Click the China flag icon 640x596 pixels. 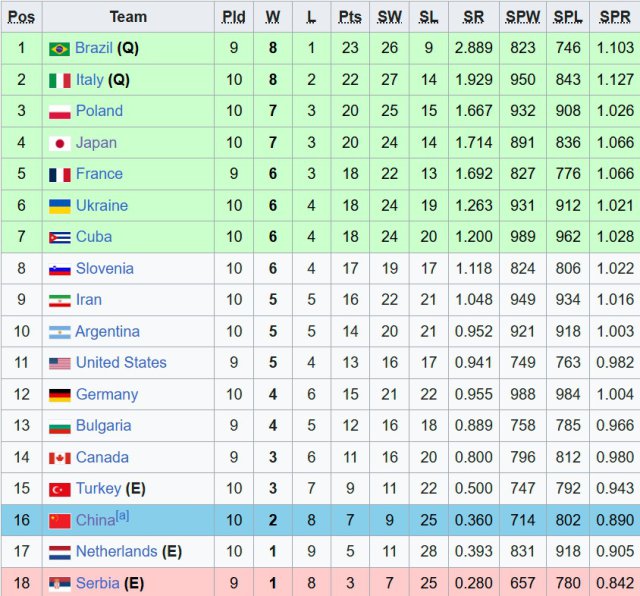pos(59,521)
